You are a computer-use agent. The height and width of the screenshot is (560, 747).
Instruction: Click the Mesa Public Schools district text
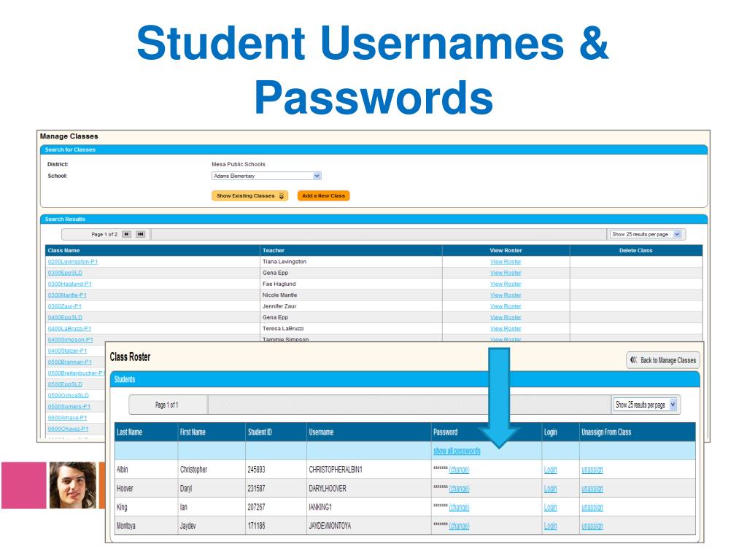click(239, 164)
